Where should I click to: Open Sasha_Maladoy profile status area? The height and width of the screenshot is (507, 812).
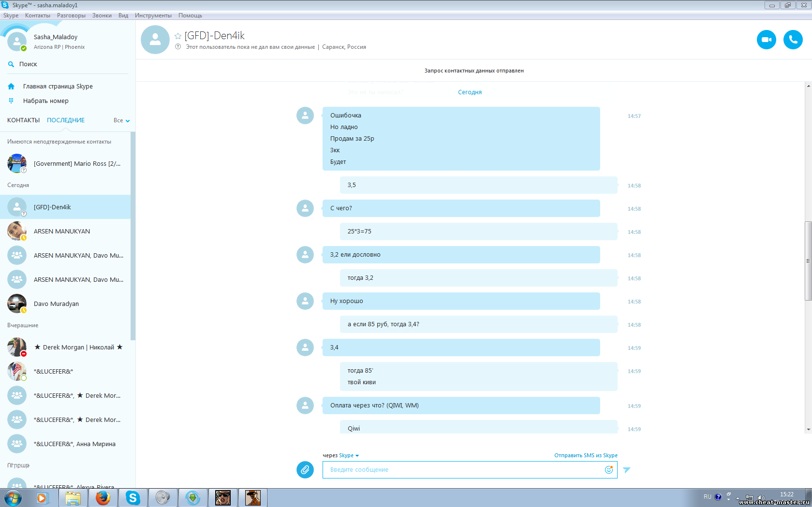click(x=55, y=42)
